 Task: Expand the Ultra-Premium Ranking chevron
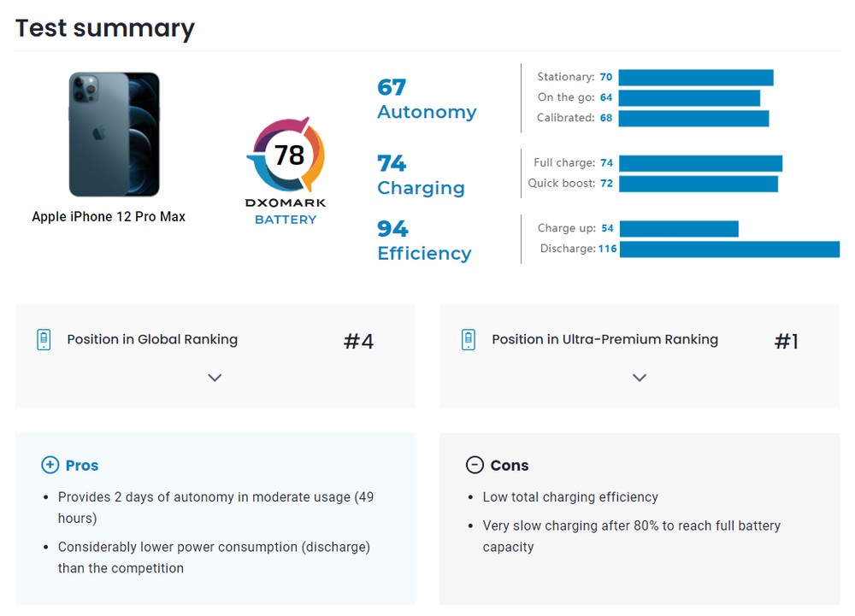point(640,378)
